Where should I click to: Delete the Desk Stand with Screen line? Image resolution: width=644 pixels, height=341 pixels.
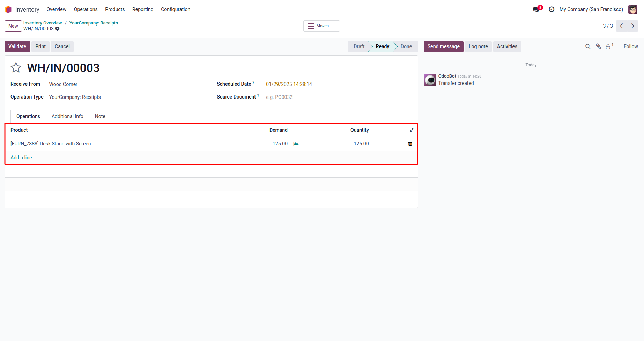pyautogui.click(x=410, y=144)
